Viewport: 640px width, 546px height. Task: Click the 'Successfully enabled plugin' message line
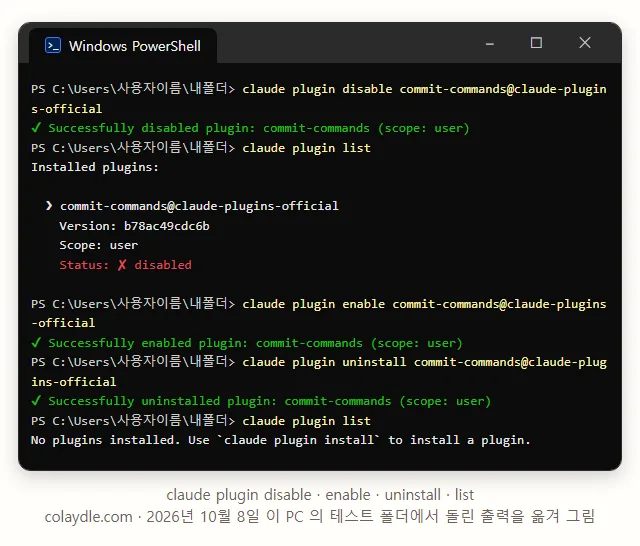click(x=247, y=343)
